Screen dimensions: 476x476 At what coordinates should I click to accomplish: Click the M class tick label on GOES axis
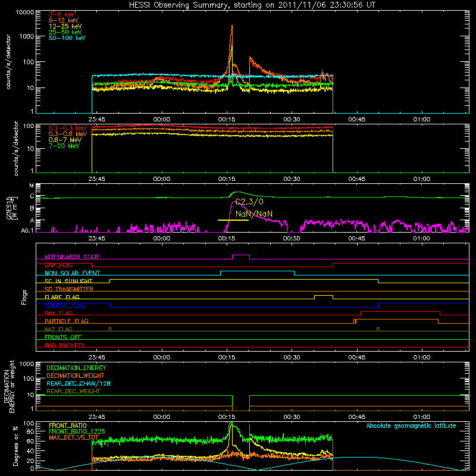click(x=32, y=186)
